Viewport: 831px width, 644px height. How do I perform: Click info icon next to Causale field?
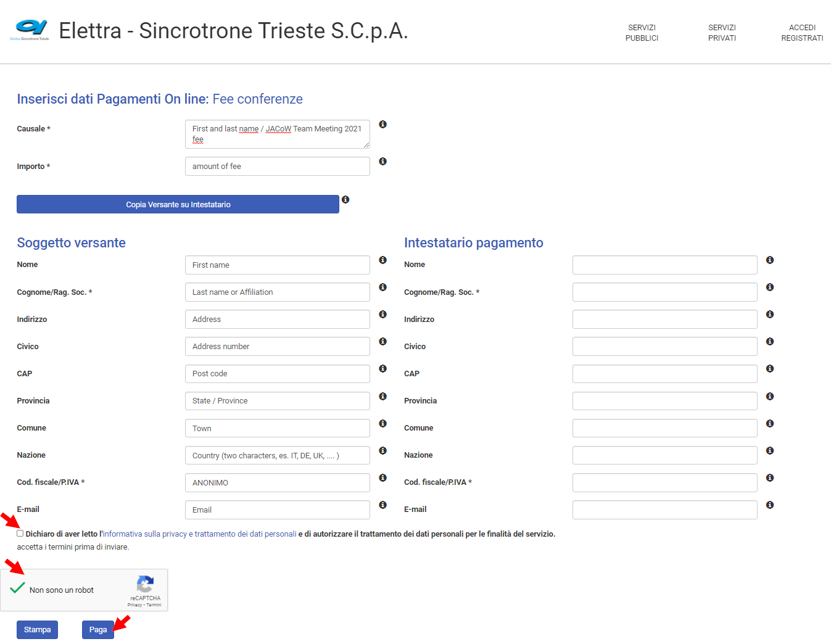click(x=382, y=125)
